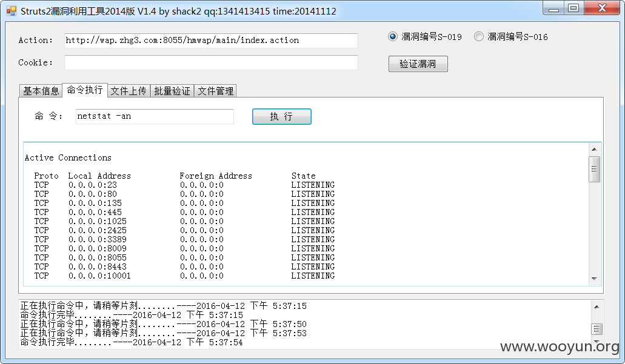
Task: Click the 执 行 execute button
Action: [x=282, y=116]
